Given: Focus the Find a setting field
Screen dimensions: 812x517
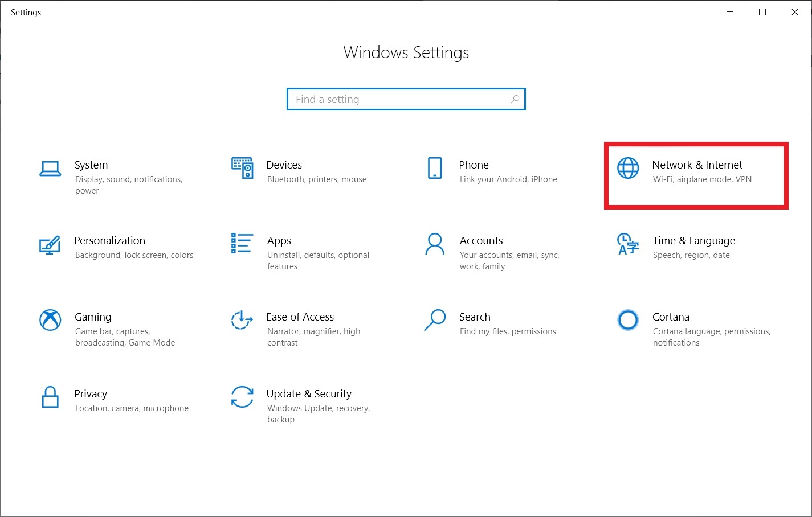Looking at the screenshot, I should pyautogui.click(x=406, y=99).
